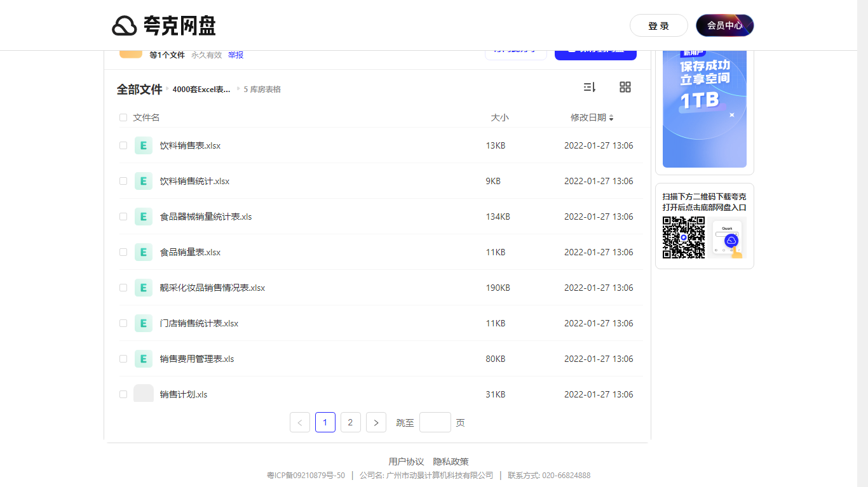Image resolution: width=868 pixels, height=487 pixels.
Task: Click the 跳至 page number input field
Action: point(435,422)
